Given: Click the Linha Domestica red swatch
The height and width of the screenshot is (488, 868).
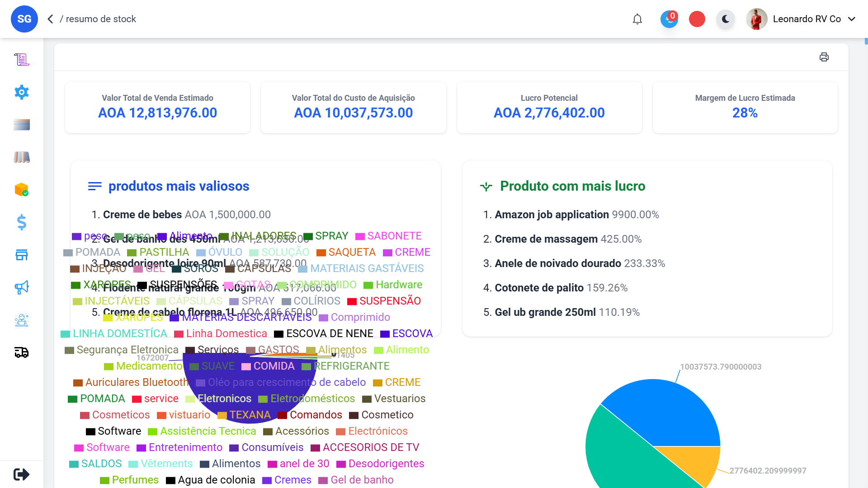Looking at the screenshot, I should [179, 334].
